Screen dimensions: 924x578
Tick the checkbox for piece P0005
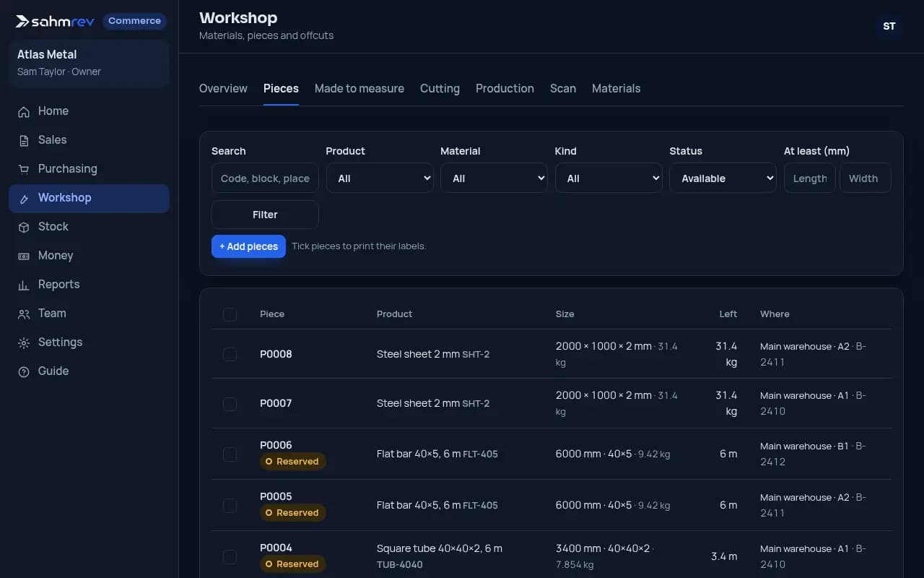(x=230, y=505)
